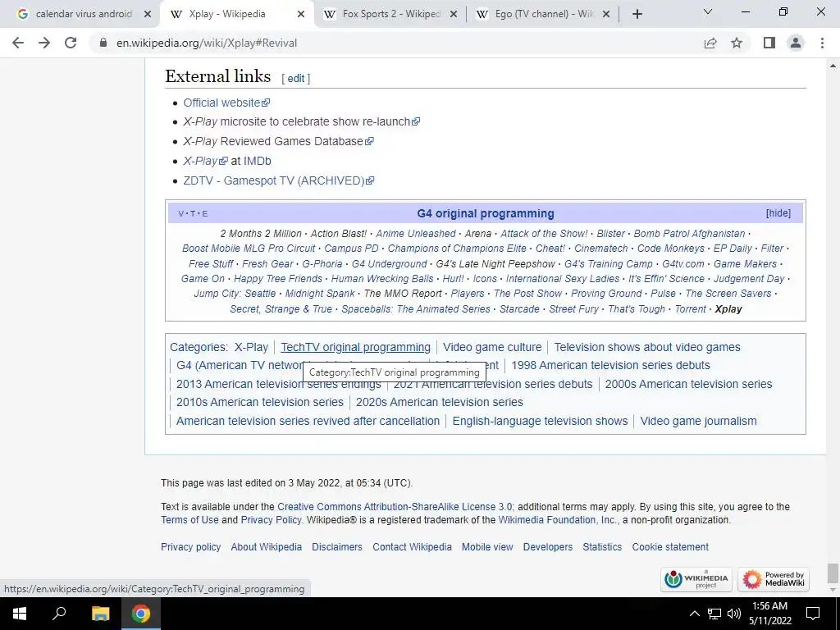Image resolution: width=840 pixels, height=630 pixels.
Task: Click the Powered by MediaWiki badge
Action: (x=774, y=579)
